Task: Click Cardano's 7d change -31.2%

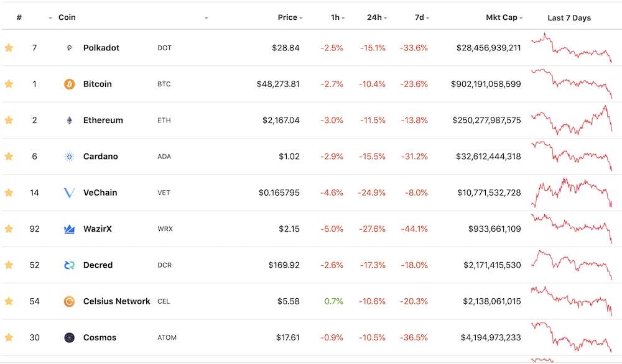Action: (x=414, y=157)
